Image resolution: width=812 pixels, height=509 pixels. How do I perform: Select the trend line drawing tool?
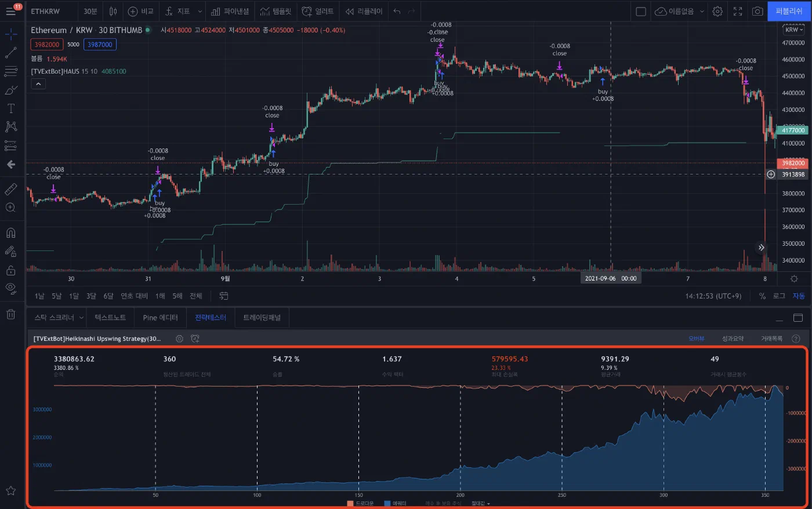tap(10, 53)
